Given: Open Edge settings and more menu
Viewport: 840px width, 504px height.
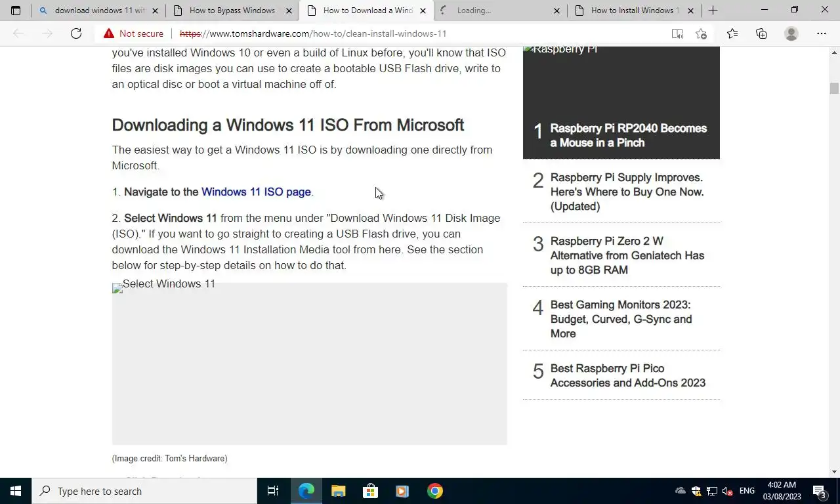Looking at the screenshot, I should (822, 33).
